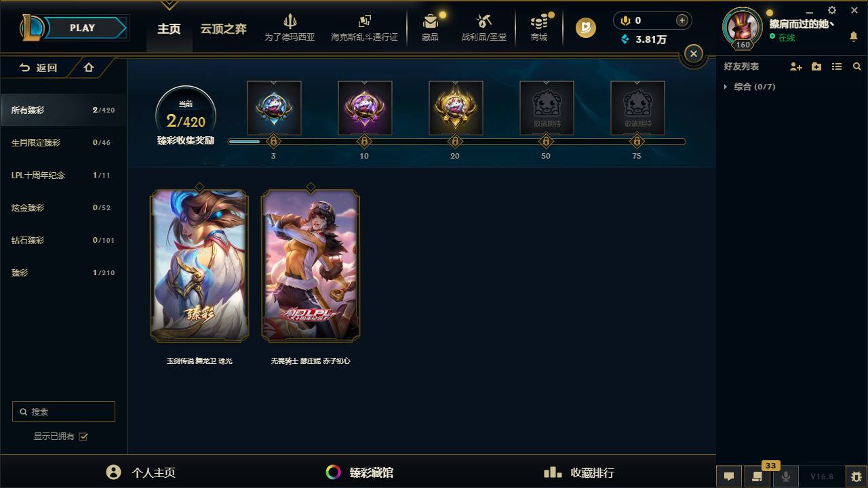
Task: Switch to the 云顶之弈 tab
Action: [223, 28]
